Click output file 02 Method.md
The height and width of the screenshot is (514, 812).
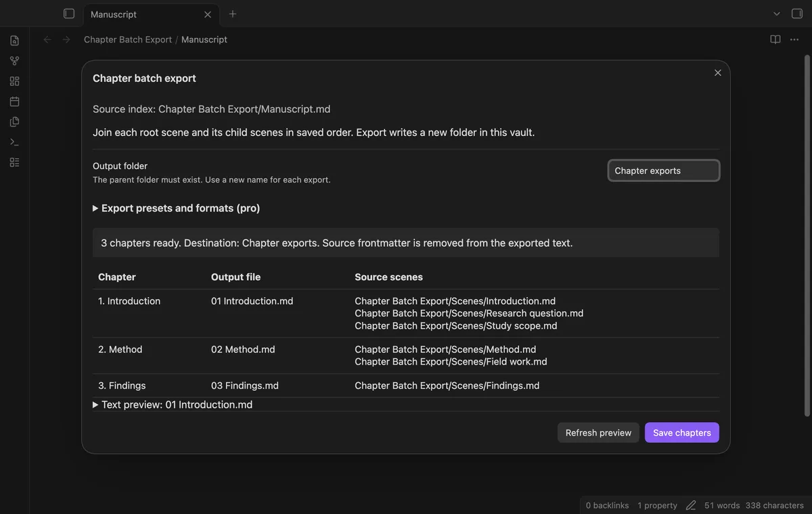(243, 350)
